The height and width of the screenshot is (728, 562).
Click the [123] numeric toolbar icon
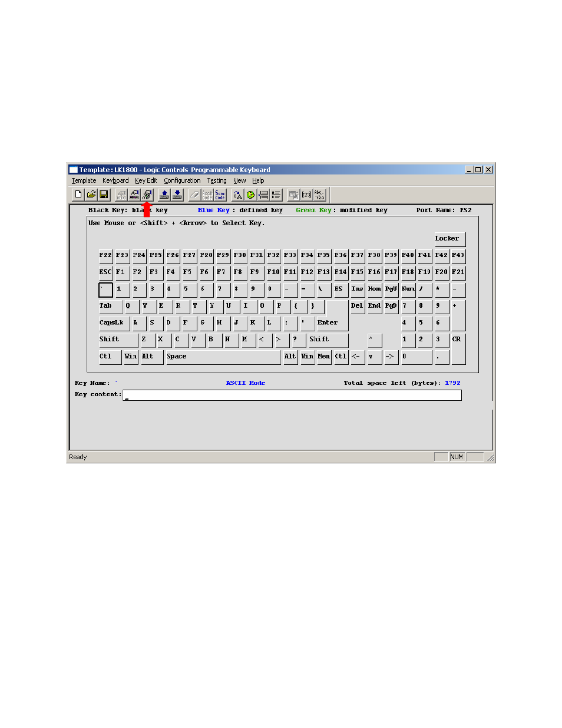point(306,195)
